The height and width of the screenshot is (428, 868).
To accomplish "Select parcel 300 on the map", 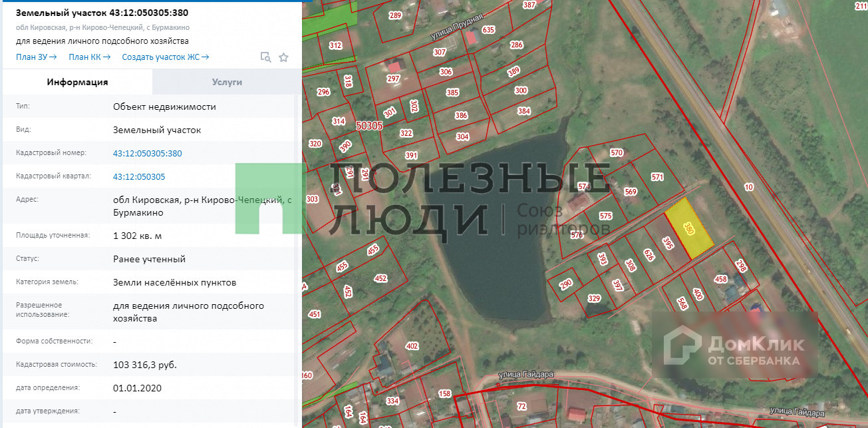I will click(x=521, y=91).
